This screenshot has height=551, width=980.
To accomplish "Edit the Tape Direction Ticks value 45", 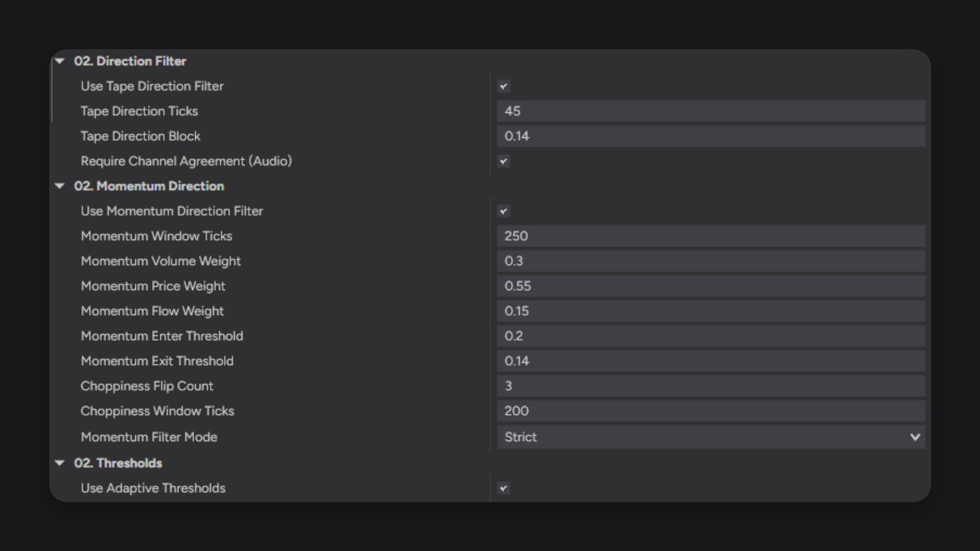I will (711, 111).
